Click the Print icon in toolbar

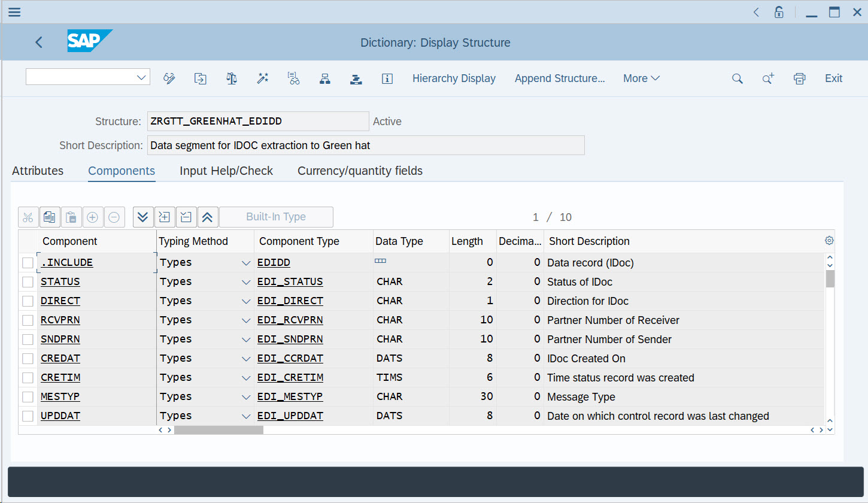coord(799,78)
